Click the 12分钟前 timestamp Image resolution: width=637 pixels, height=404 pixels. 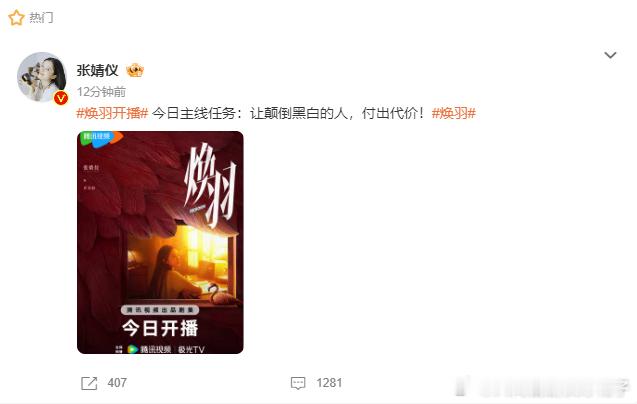[x=102, y=92]
